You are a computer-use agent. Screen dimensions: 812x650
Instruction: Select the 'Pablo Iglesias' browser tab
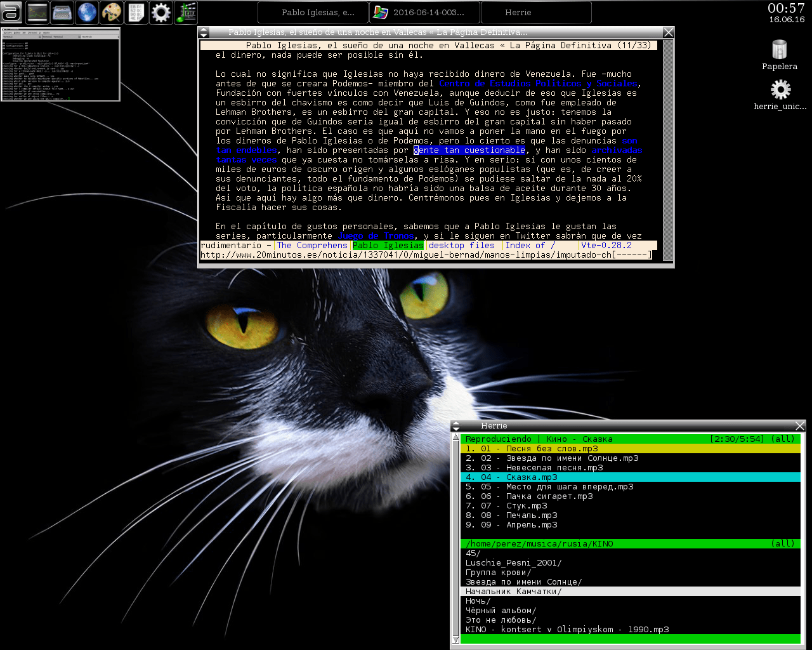[388, 246]
